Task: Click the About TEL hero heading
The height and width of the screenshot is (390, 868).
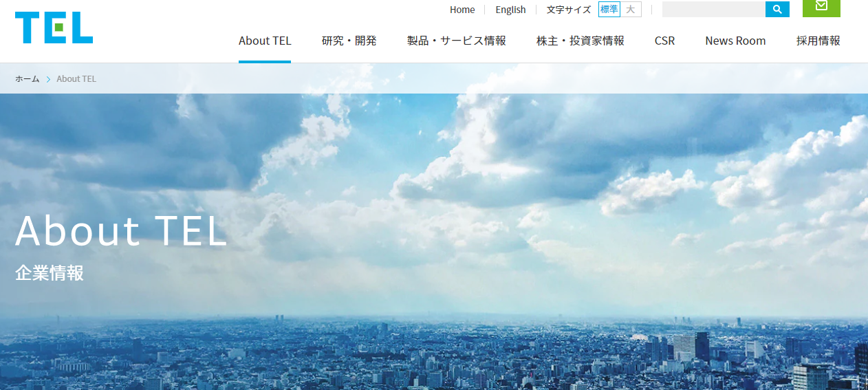Action: [121, 231]
